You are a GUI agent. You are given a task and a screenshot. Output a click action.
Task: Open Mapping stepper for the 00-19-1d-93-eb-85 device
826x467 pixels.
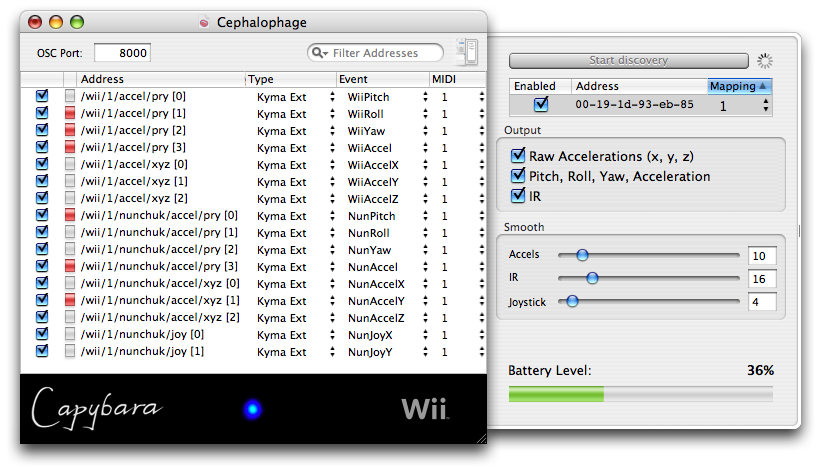pos(765,105)
